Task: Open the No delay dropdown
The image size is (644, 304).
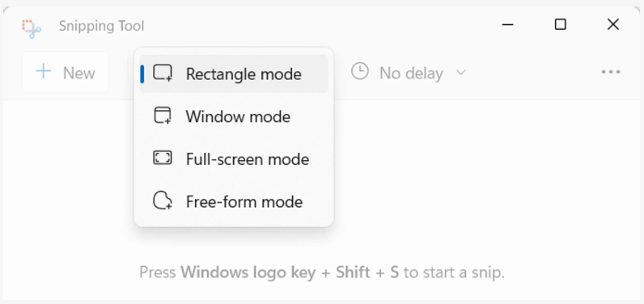Action: [x=409, y=73]
